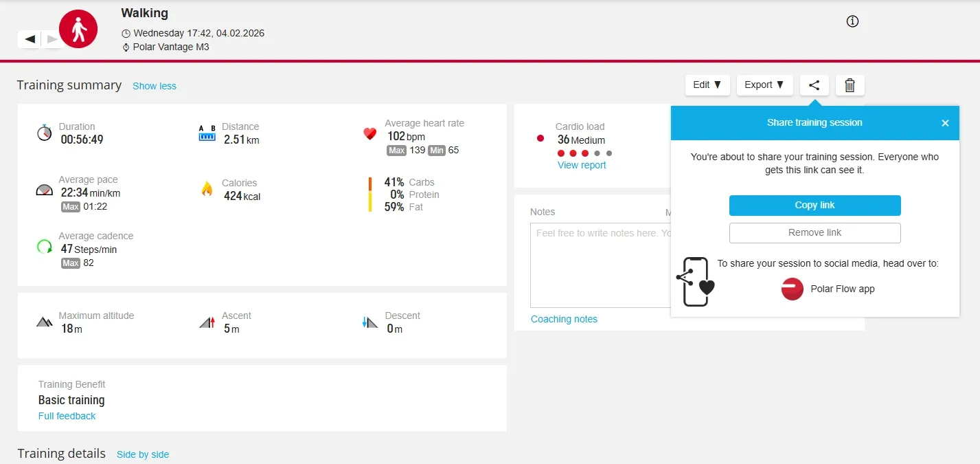Screen dimensions: 980x464
Task: Click the red heart rate icon
Action: point(370,133)
